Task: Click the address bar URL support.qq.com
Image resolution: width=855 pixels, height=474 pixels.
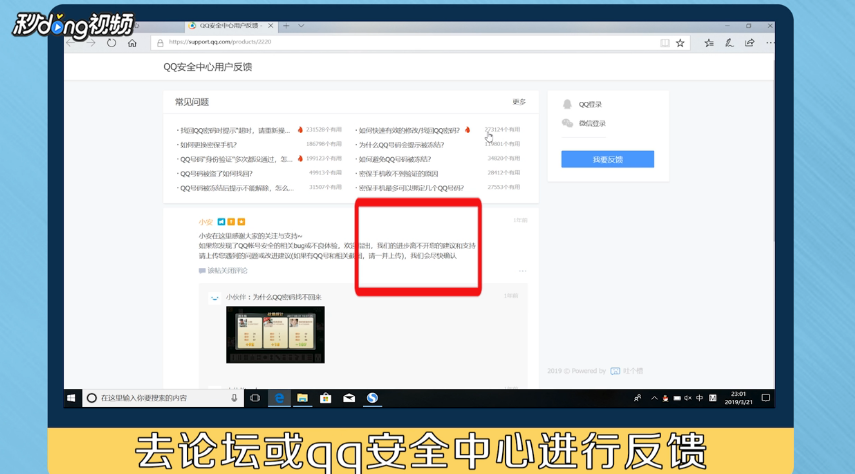Action: (x=220, y=42)
